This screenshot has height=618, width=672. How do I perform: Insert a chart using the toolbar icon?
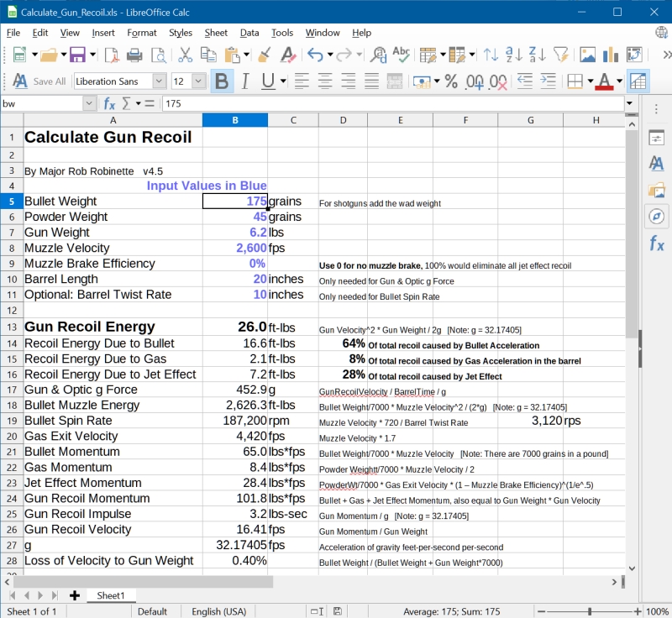point(611,55)
